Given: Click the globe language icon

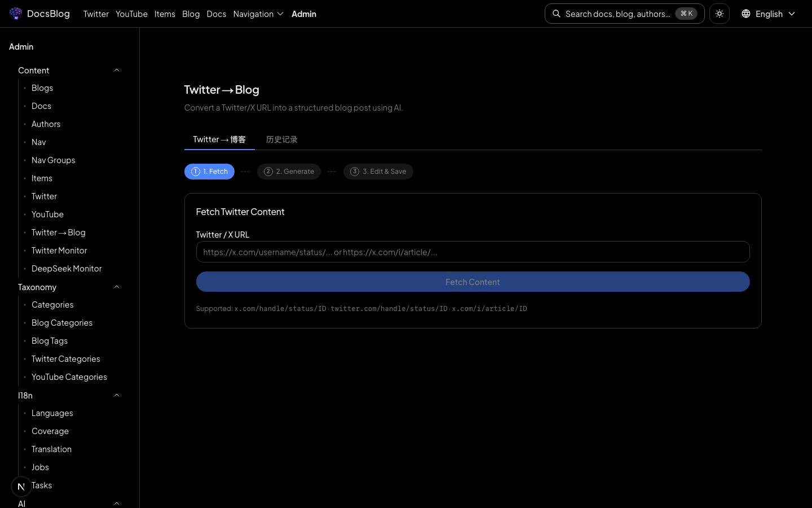Looking at the screenshot, I should click(746, 14).
